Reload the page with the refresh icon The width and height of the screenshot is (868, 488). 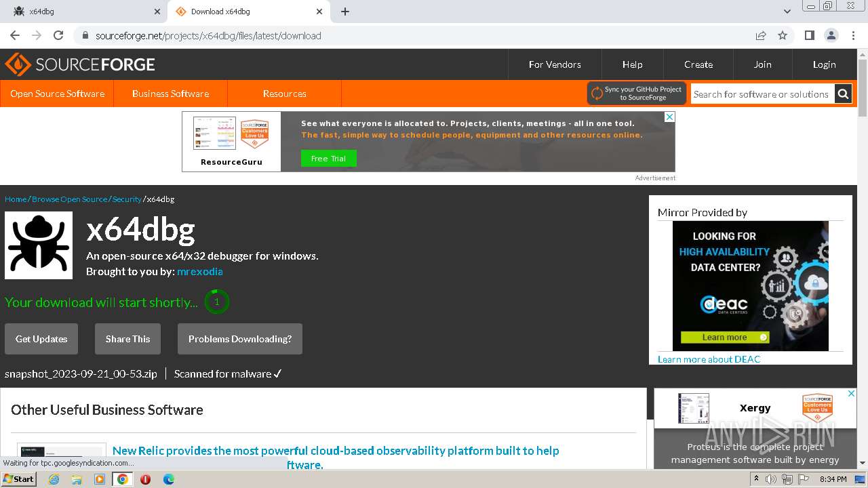(58, 35)
